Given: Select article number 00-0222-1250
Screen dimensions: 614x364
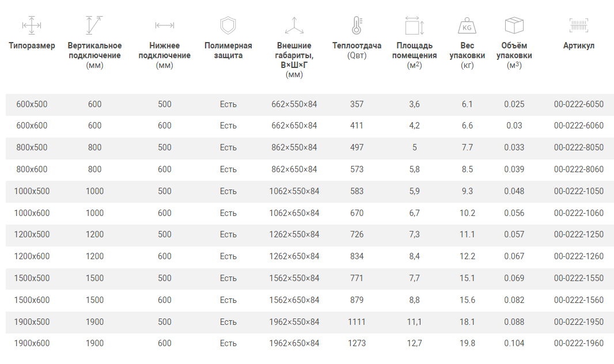Looking at the screenshot, I should (578, 234).
